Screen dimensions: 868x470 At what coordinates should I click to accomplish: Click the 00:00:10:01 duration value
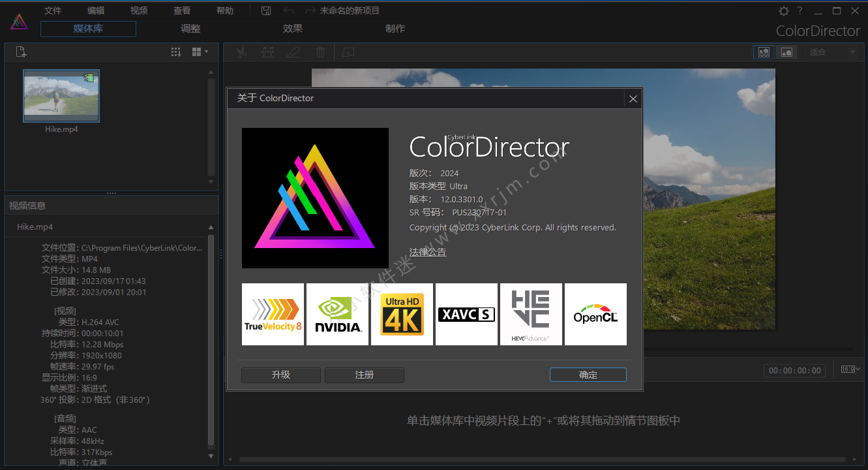point(102,334)
